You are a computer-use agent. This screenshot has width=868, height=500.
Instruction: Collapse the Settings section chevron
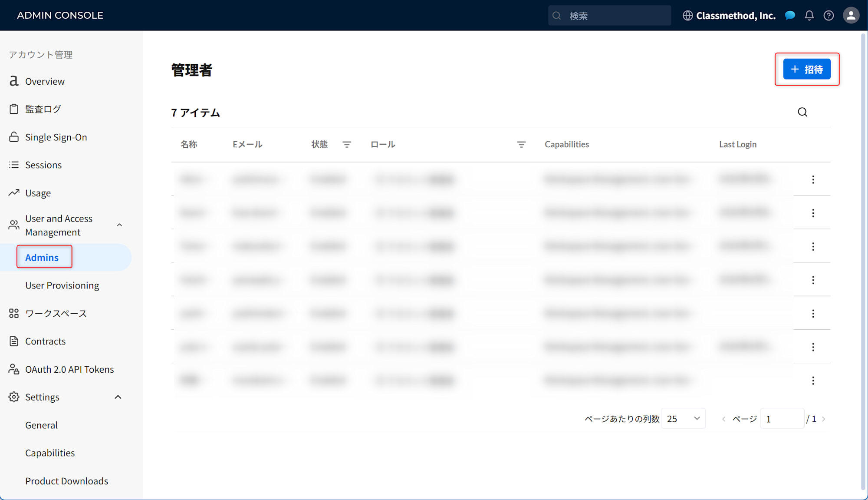118,397
